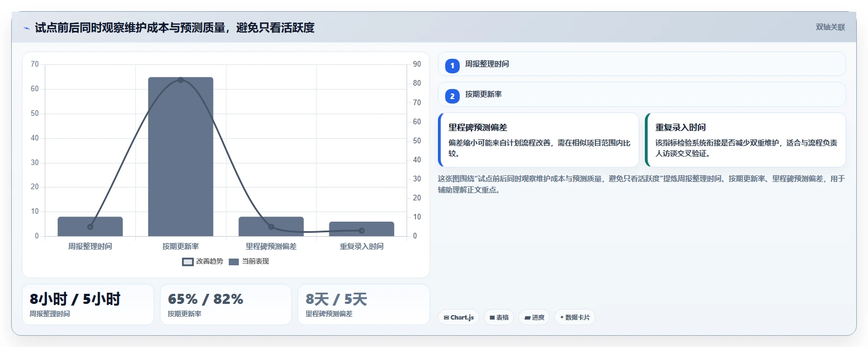Select the 按期更新率 list row
Viewport: 868px width, 347px height.
[641, 95]
